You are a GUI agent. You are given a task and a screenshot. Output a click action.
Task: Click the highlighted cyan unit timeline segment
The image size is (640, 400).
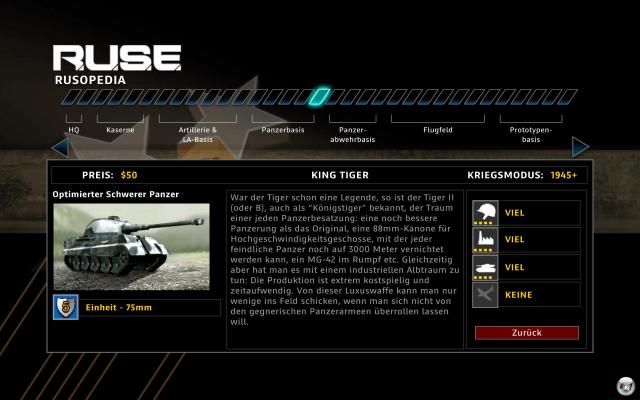click(x=319, y=97)
